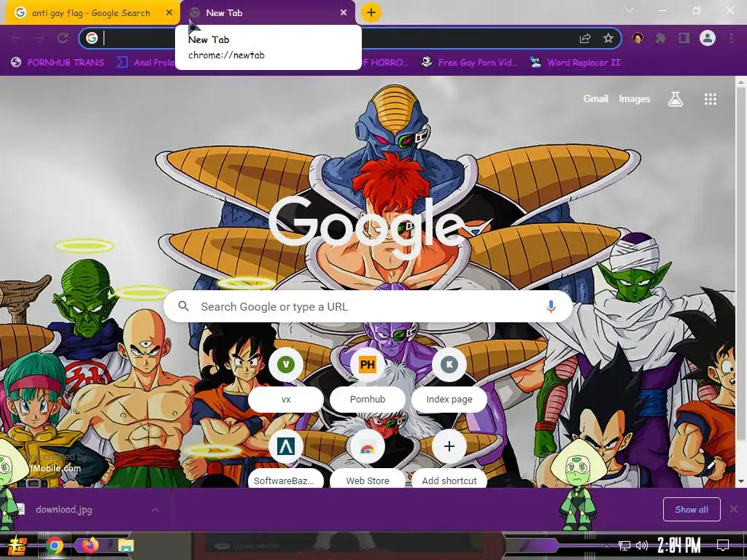Open the Windows Start button
Image resolution: width=747 pixels, height=560 pixels.
click(18, 545)
